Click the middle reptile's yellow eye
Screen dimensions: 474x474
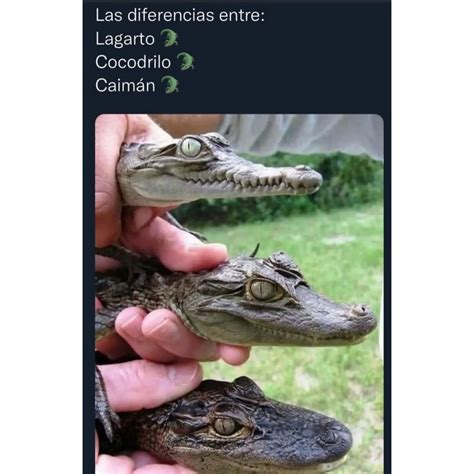[264, 290]
